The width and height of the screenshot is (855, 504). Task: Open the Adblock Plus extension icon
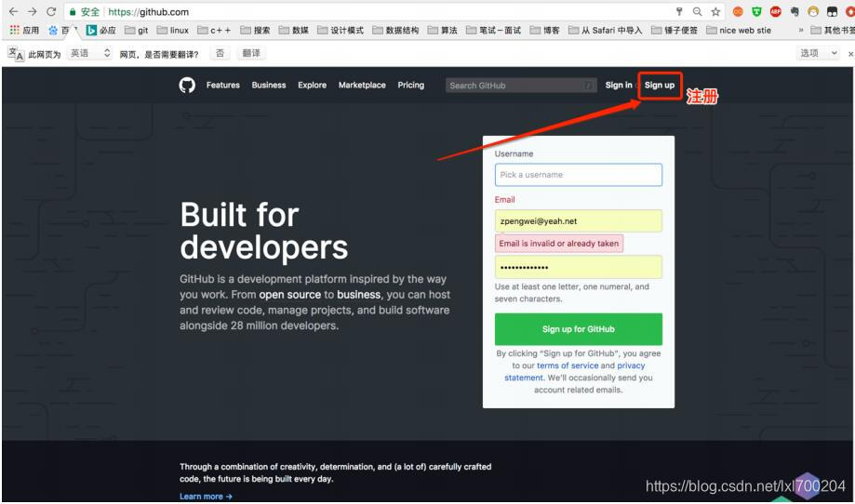coord(775,11)
